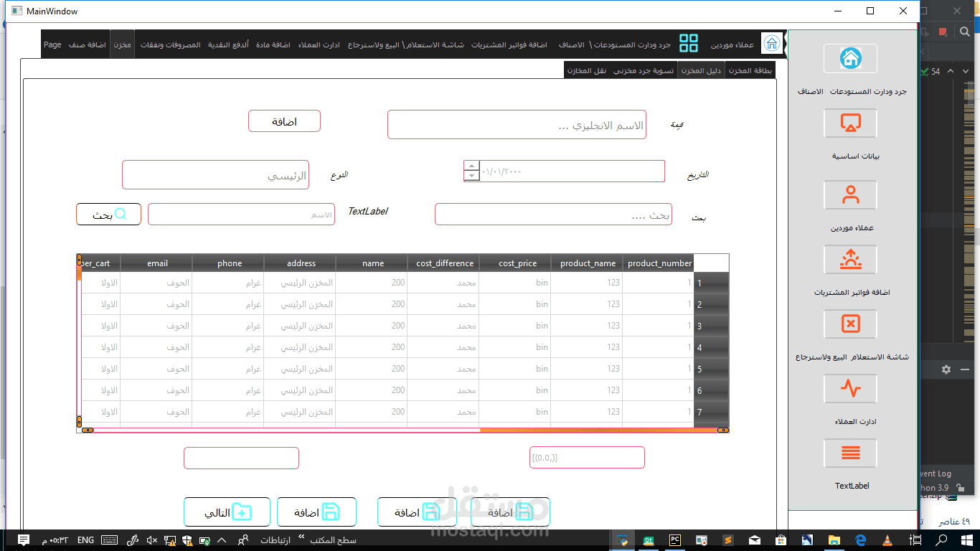Click the TextLabel lines icon in sidebar
This screenshot has width=980, height=551.
[850, 453]
